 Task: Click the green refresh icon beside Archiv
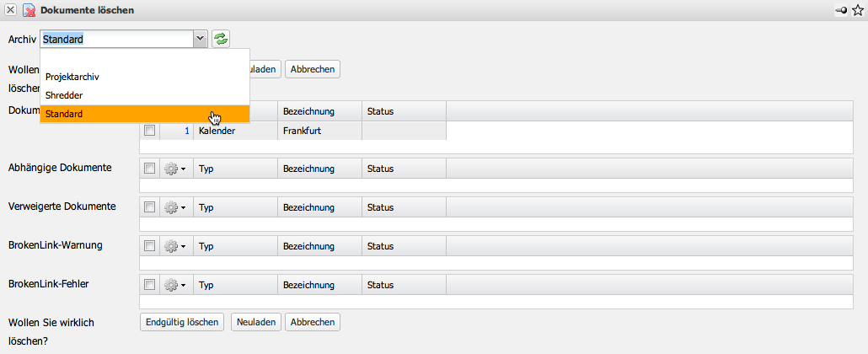(221, 39)
